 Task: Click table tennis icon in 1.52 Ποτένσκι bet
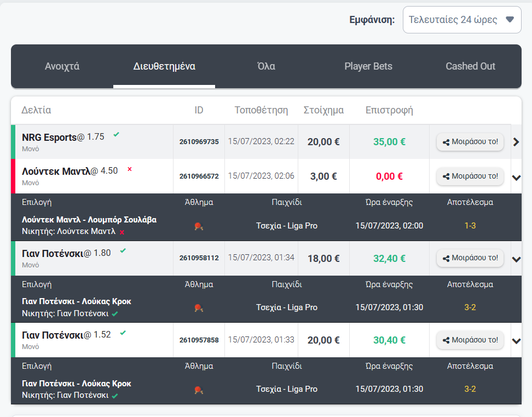[199, 390]
